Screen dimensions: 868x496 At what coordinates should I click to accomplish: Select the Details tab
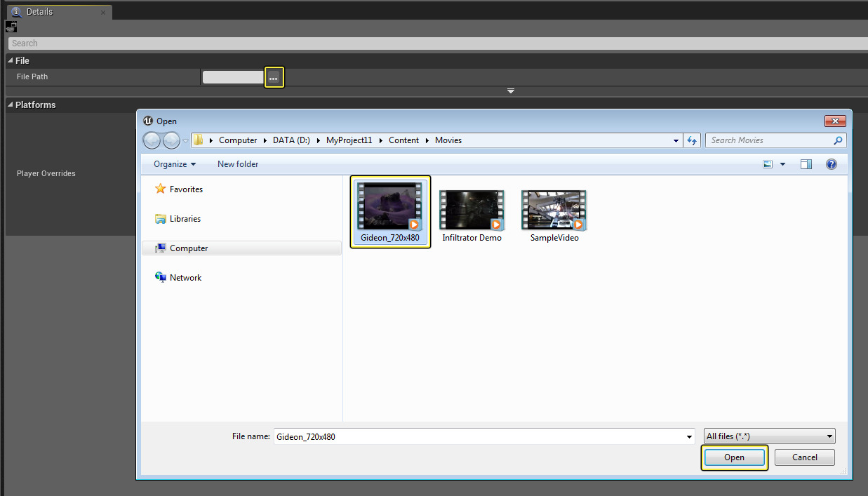pyautogui.click(x=39, y=12)
